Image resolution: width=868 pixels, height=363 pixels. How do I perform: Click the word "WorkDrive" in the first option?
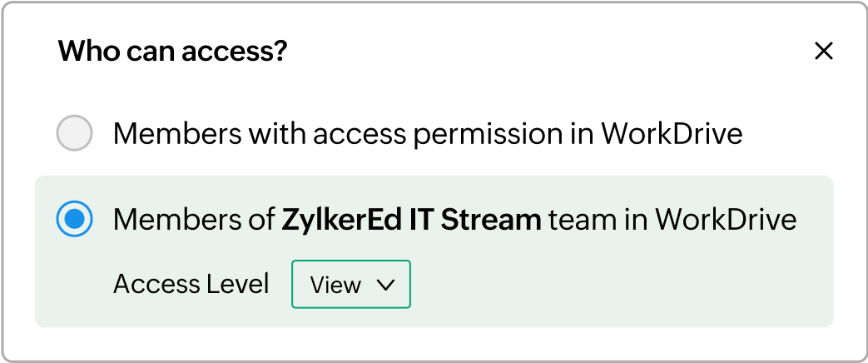tap(672, 133)
